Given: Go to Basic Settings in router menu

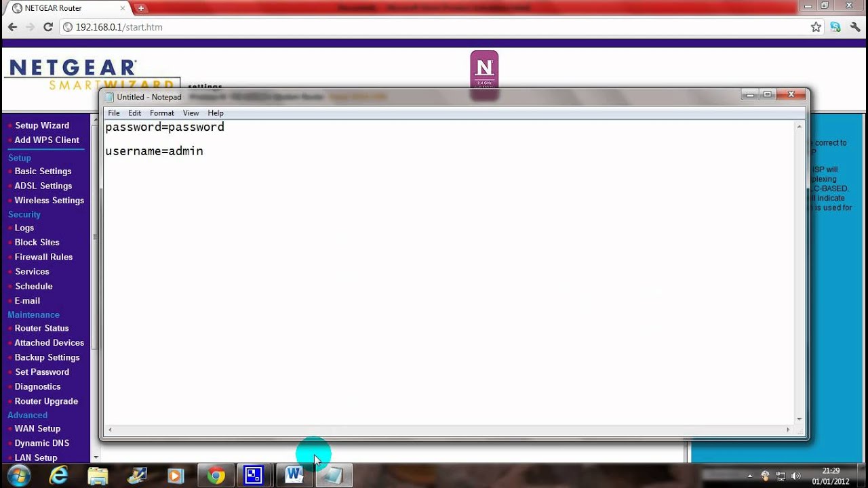Looking at the screenshot, I should pyautogui.click(x=43, y=171).
